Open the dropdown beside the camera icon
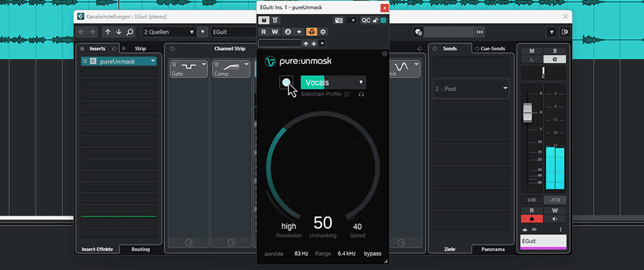 352,20
